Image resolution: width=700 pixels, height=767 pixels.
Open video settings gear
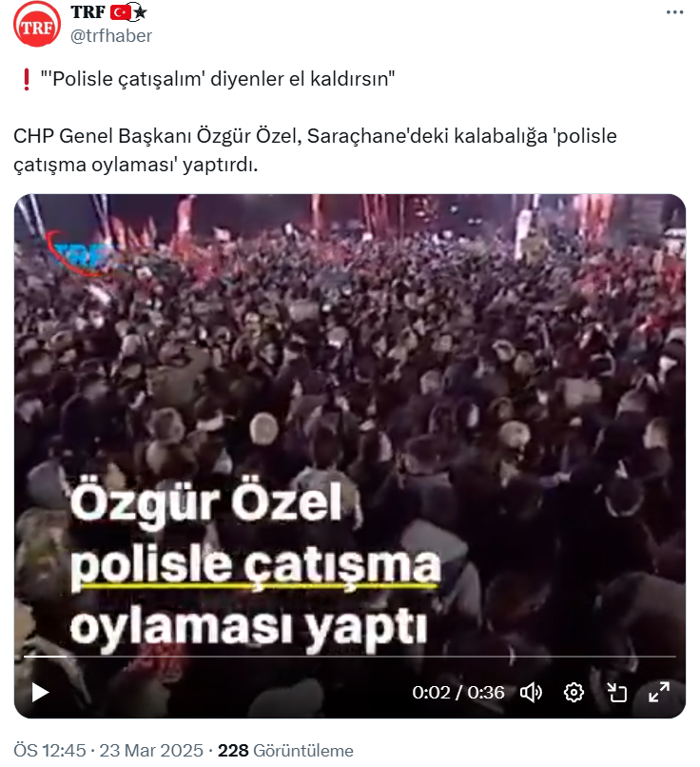pyautogui.click(x=574, y=692)
